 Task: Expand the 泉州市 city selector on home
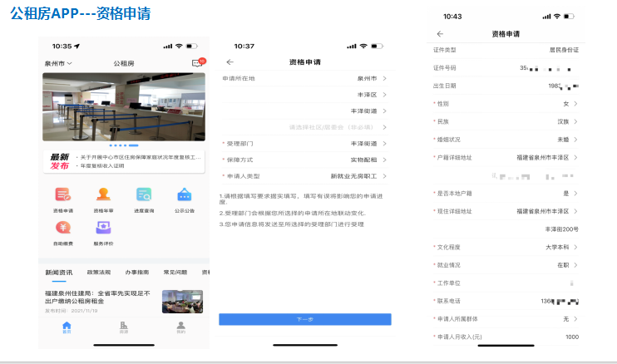pyautogui.click(x=58, y=63)
